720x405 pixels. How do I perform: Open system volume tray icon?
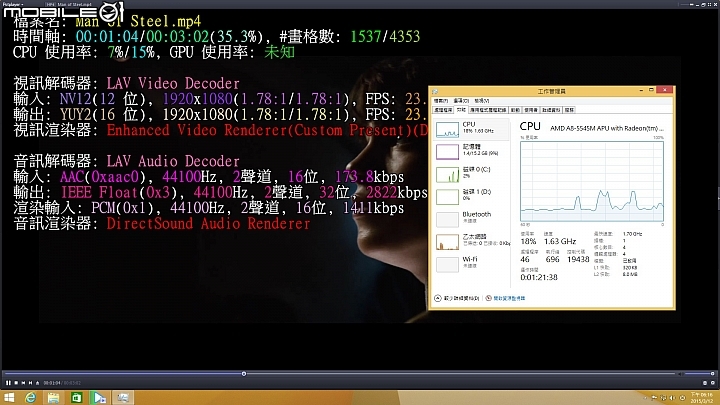click(672, 398)
